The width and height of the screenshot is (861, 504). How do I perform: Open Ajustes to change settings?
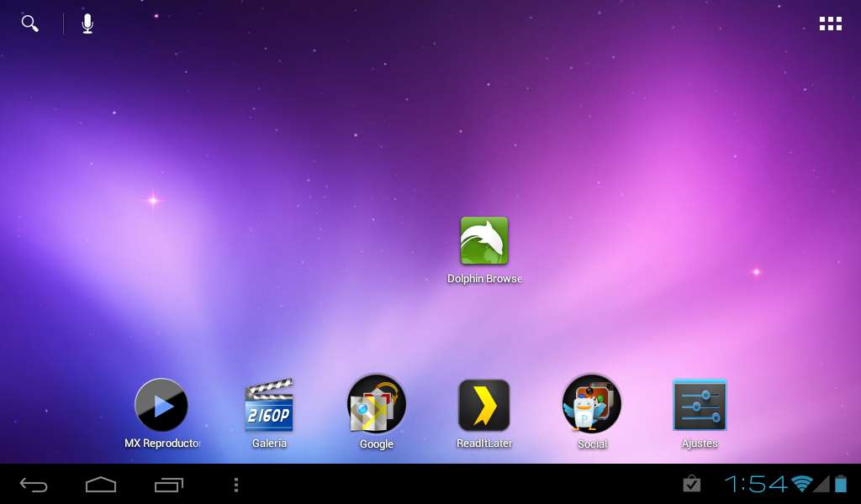point(699,404)
